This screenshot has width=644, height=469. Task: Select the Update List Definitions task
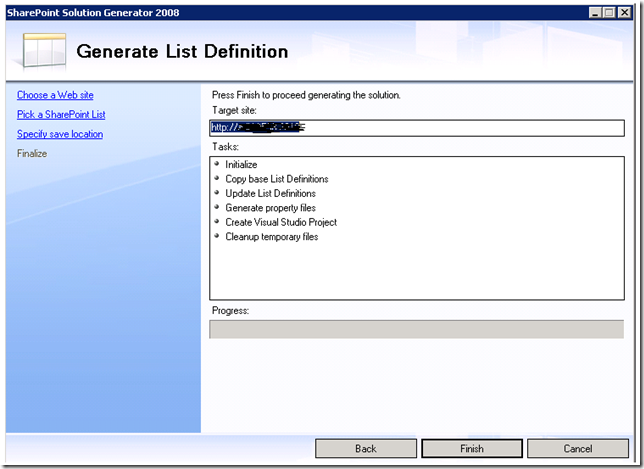(270, 193)
